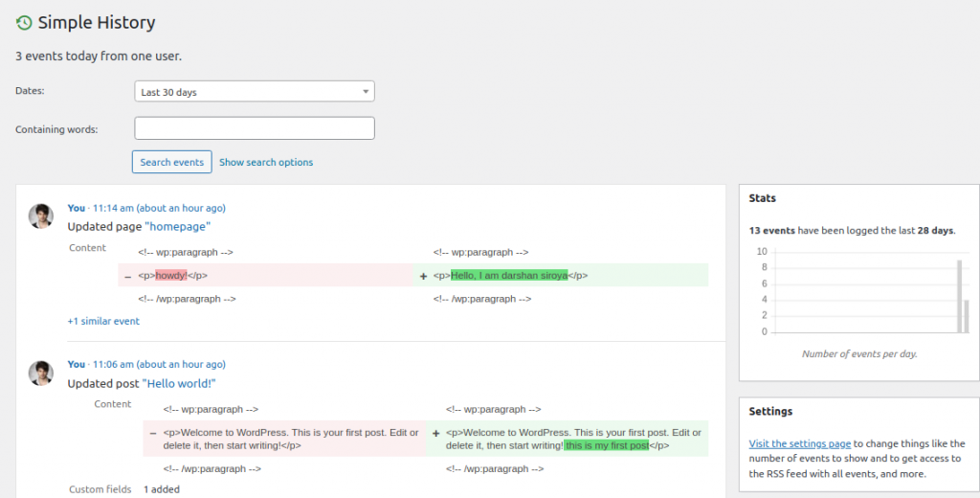Click the "Number of events per day." caption
The height and width of the screenshot is (498, 980).
click(859, 354)
